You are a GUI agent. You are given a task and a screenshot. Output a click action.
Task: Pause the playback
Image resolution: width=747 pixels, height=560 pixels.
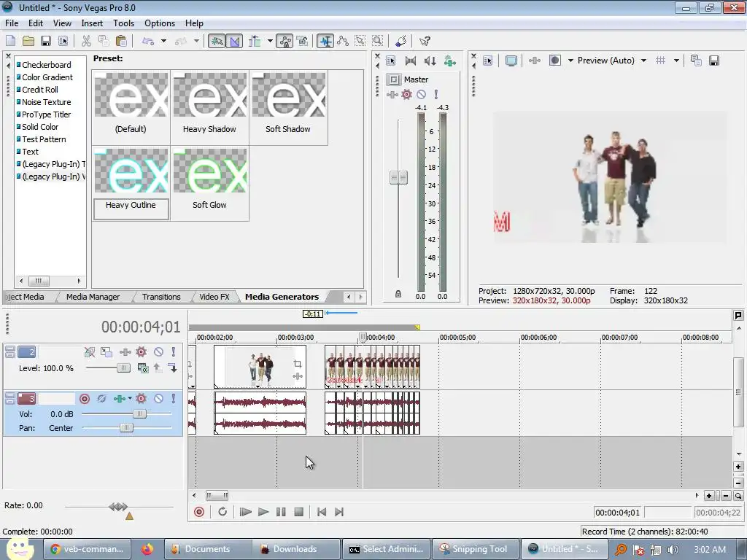click(x=281, y=512)
